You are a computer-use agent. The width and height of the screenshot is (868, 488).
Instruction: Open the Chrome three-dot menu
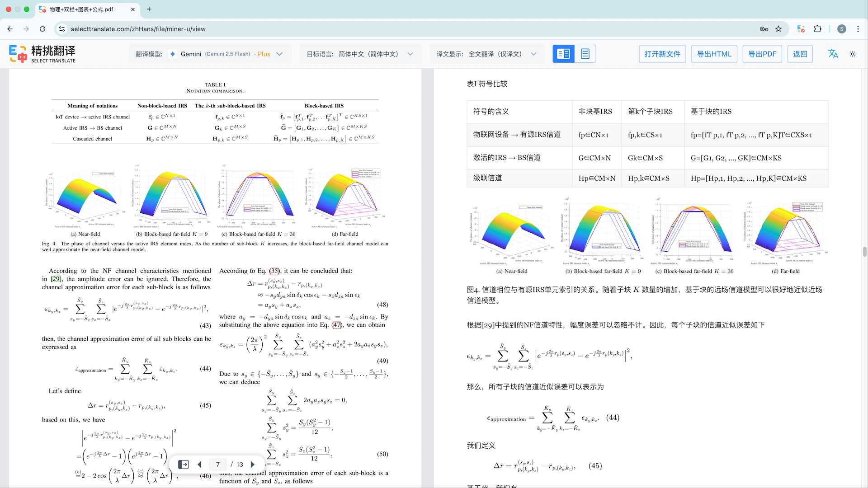858,29
